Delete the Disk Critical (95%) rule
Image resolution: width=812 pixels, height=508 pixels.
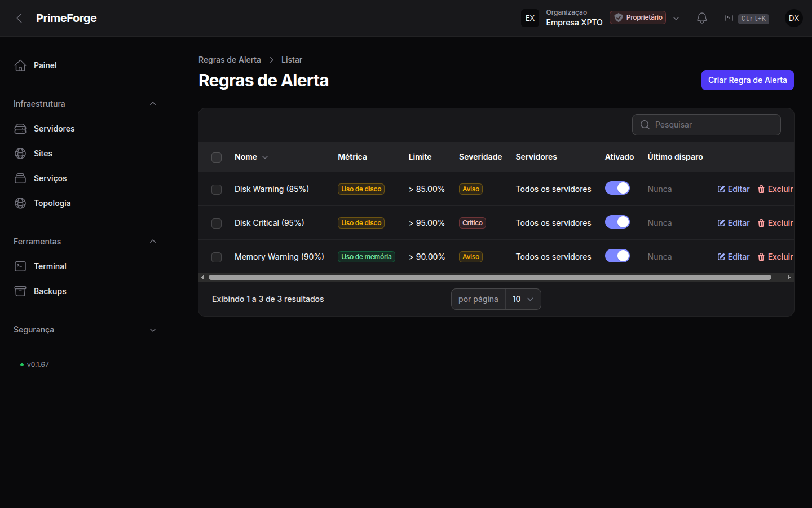(775, 223)
